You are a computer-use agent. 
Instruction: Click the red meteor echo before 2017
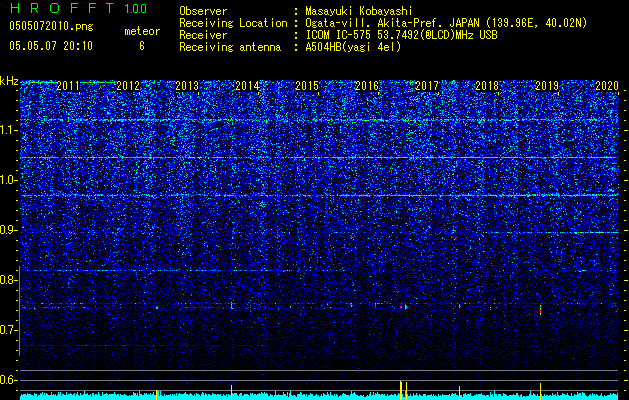coord(401,307)
